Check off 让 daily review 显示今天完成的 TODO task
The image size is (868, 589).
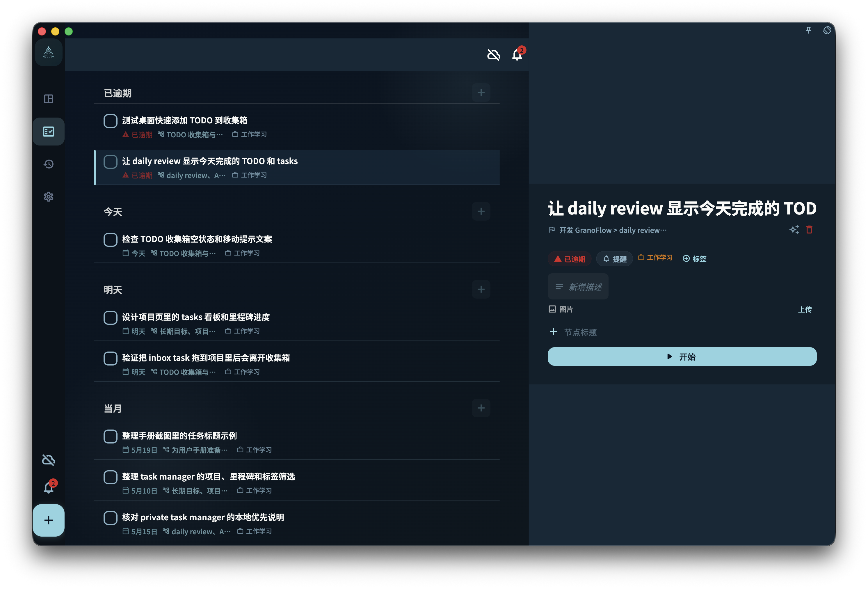(110, 162)
